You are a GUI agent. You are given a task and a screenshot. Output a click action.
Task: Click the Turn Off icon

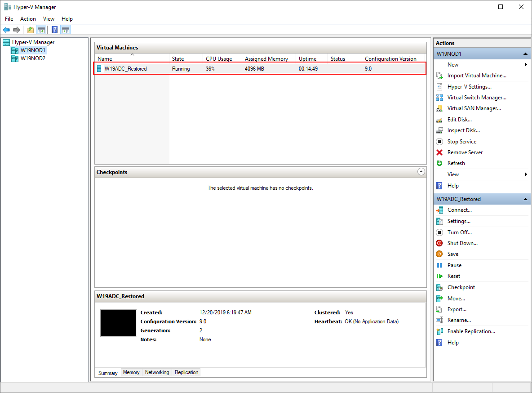point(439,232)
